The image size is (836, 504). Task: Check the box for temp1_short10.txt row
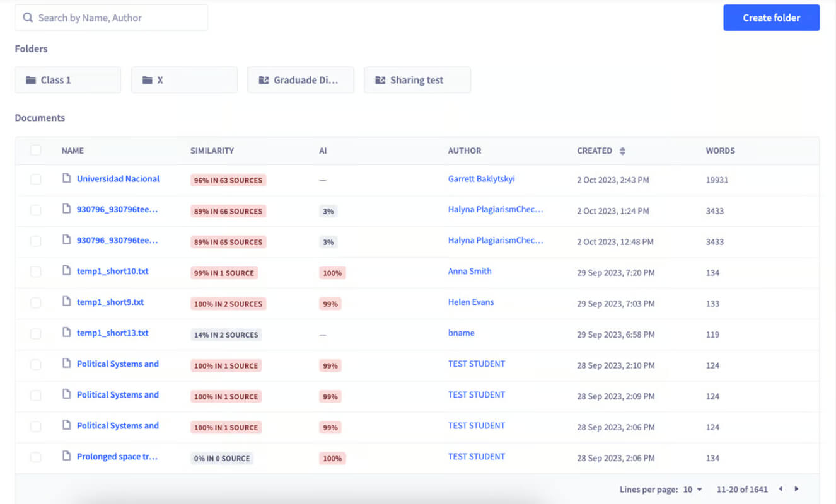tap(36, 272)
